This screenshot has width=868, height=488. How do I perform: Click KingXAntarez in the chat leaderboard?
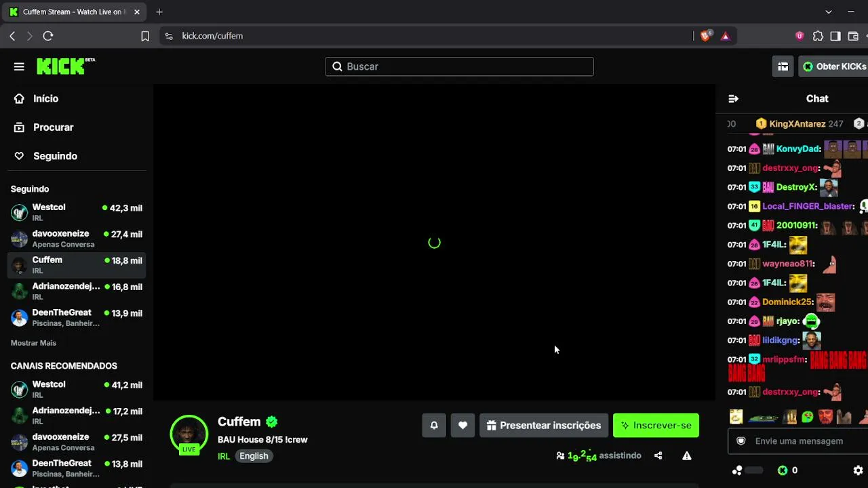[x=797, y=124]
